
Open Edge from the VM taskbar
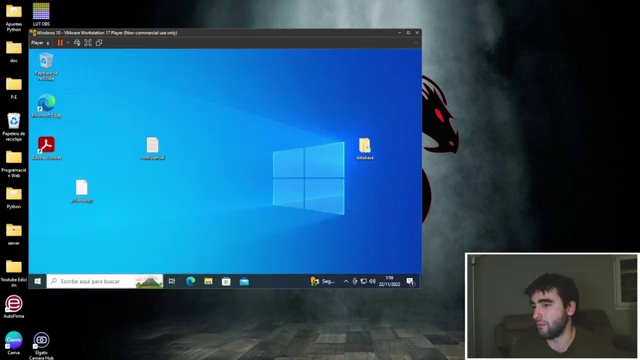(x=190, y=281)
